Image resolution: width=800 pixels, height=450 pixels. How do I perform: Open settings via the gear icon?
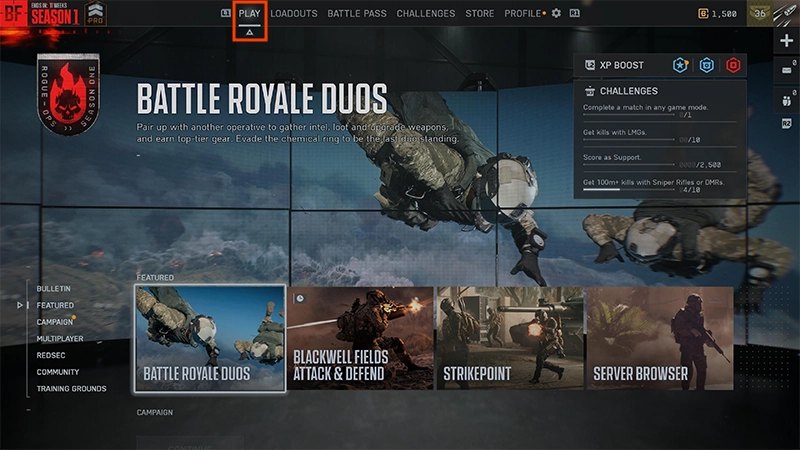coord(556,13)
